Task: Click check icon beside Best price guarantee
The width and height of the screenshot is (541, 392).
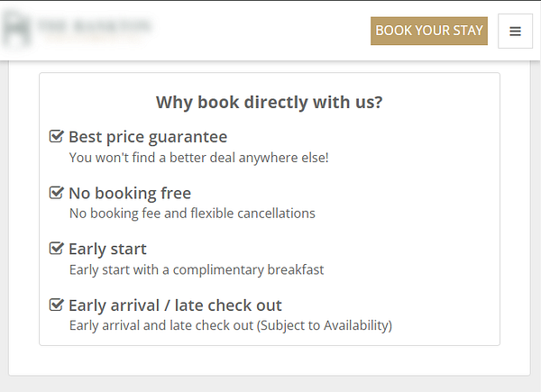Action: coord(56,137)
